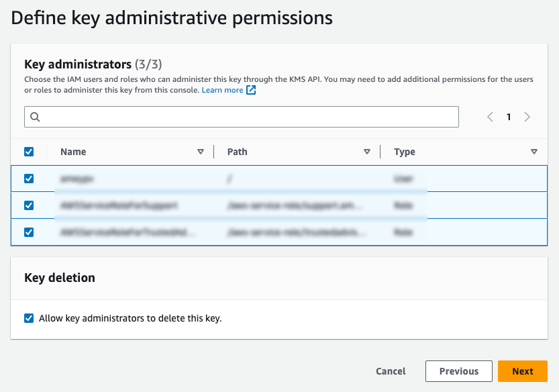559x392 pixels.
Task: Click the 'Allow key administrators to delete this key.' label
Action: pyautogui.click(x=130, y=318)
